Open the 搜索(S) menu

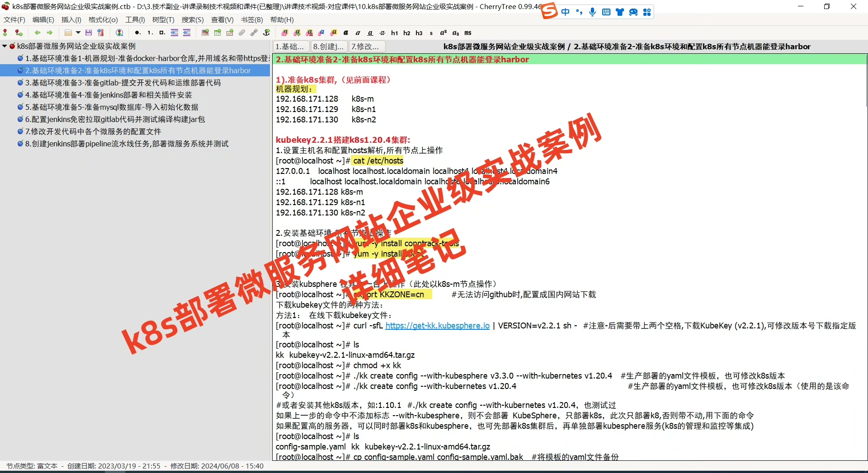click(x=193, y=20)
